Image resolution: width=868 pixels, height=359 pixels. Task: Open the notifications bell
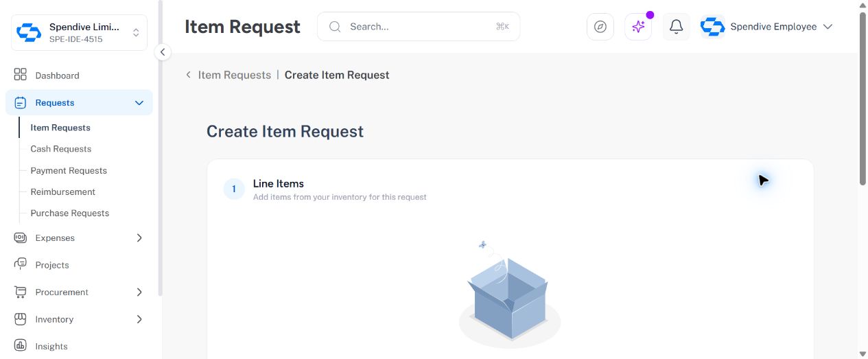[x=676, y=27]
